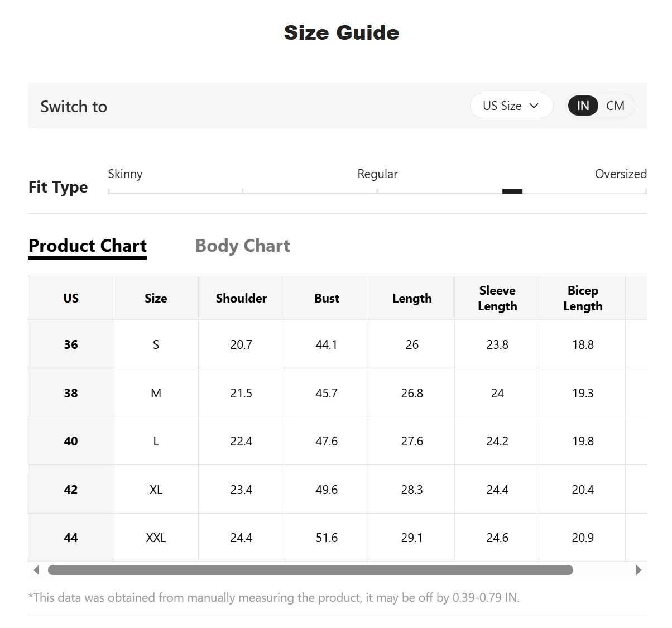Click the Regular fit label
672x628 pixels.
[x=377, y=174]
